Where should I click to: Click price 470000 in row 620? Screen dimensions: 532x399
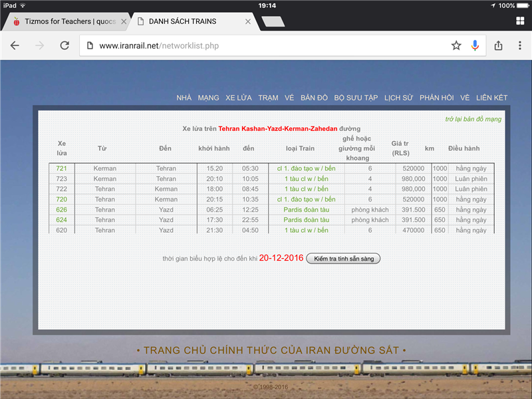(413, 230)
